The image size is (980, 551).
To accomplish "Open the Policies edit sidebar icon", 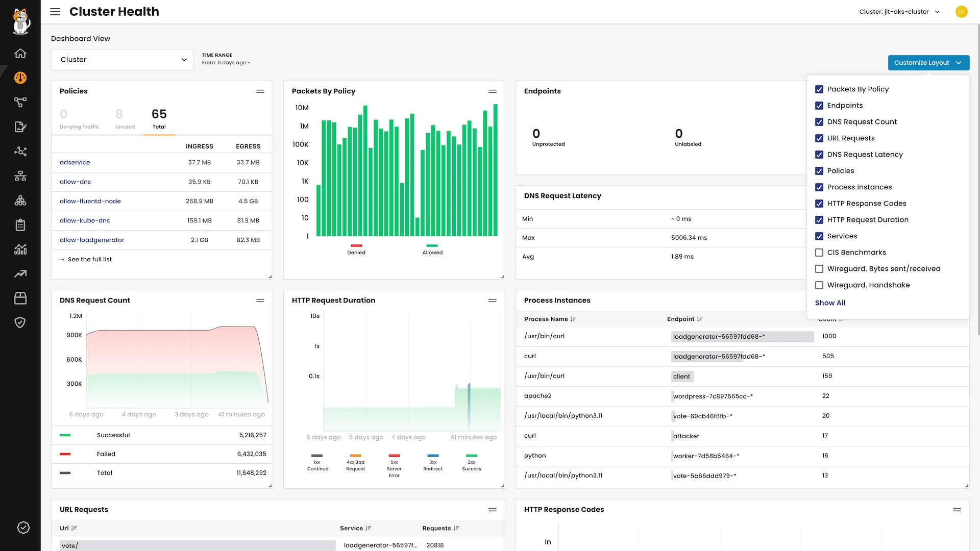I will click(20, 127).
